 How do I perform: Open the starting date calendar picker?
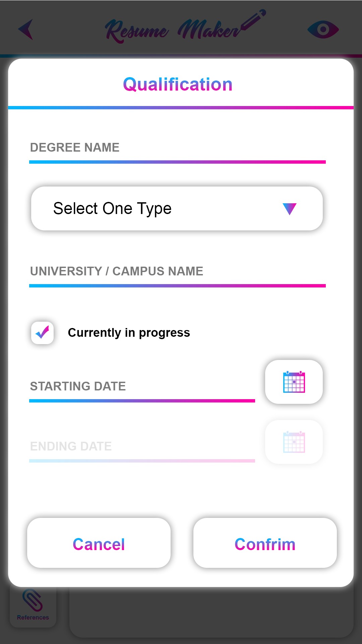pyautogui.click(x=294, y=382)
